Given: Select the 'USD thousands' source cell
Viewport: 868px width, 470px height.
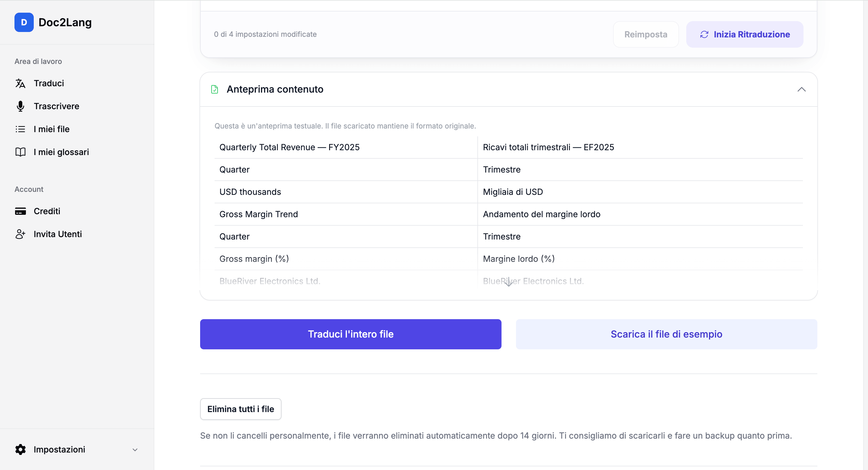Looking at the screenshot, I should (346, 192).
